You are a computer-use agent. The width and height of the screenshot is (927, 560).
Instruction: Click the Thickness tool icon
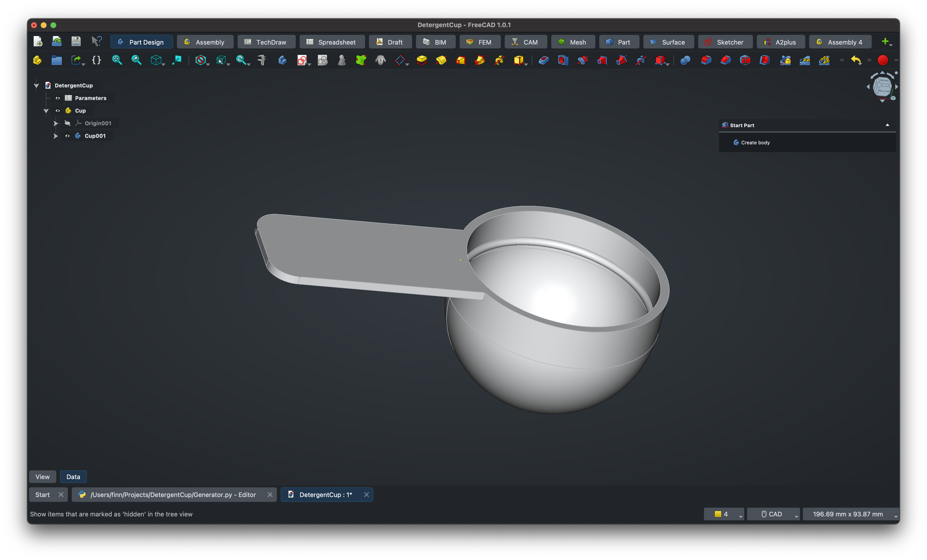765,60
